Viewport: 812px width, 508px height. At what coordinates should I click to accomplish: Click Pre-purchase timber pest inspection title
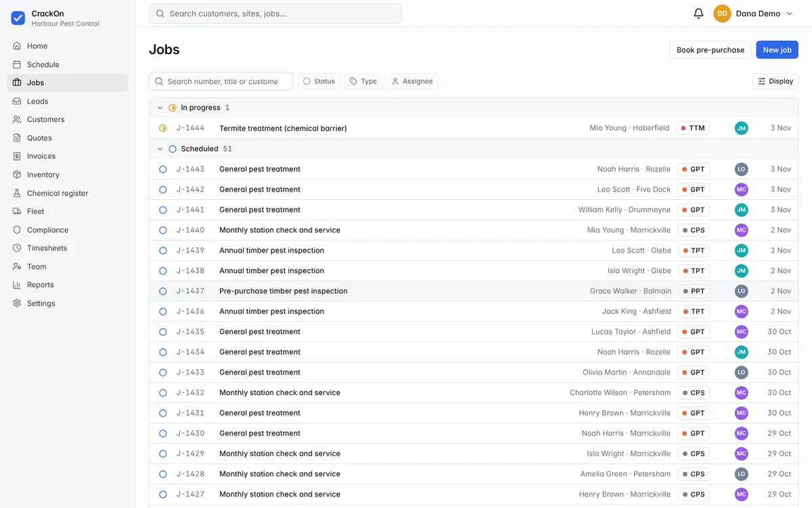point(284,291)
